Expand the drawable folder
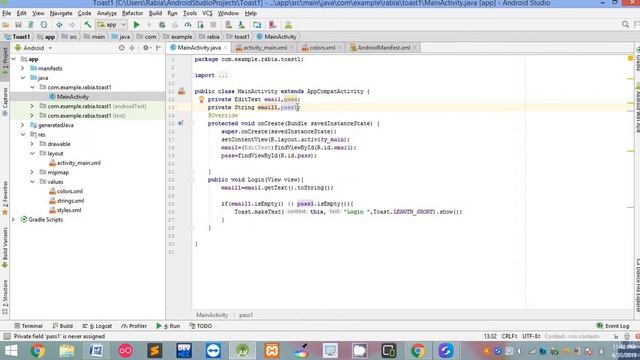This screenshot has height=360, width=640. (x=32, y=144)
